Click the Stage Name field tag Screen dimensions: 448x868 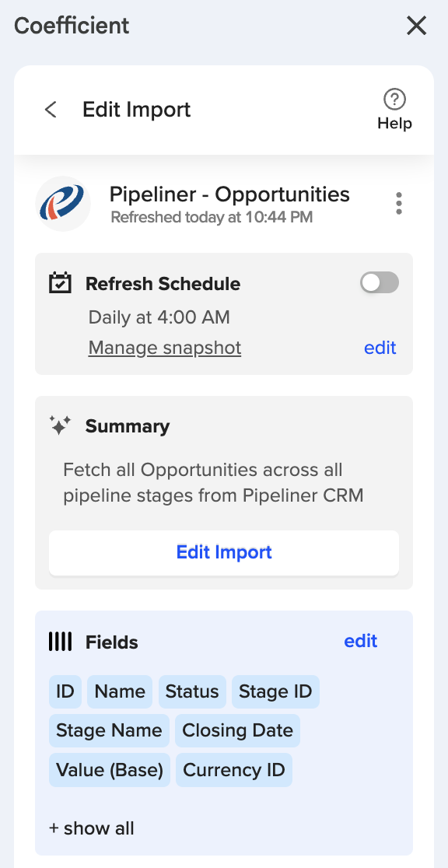[x=109, y=730]
